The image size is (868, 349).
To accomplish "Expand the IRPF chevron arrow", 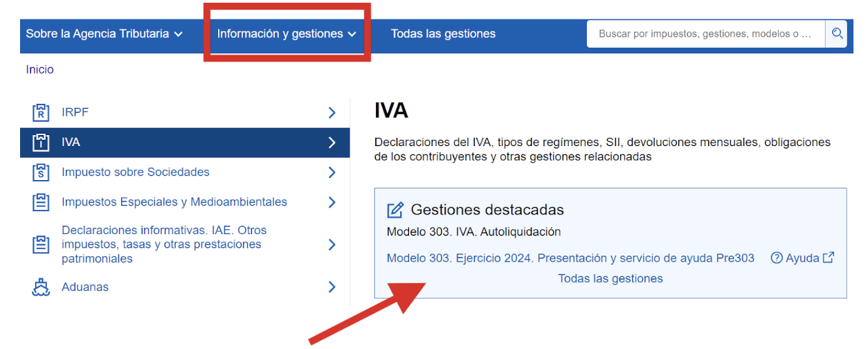I will pos(332,113).
